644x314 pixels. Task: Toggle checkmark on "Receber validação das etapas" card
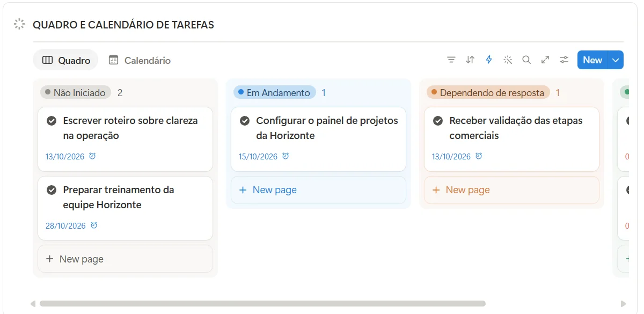tap(438, 121)
